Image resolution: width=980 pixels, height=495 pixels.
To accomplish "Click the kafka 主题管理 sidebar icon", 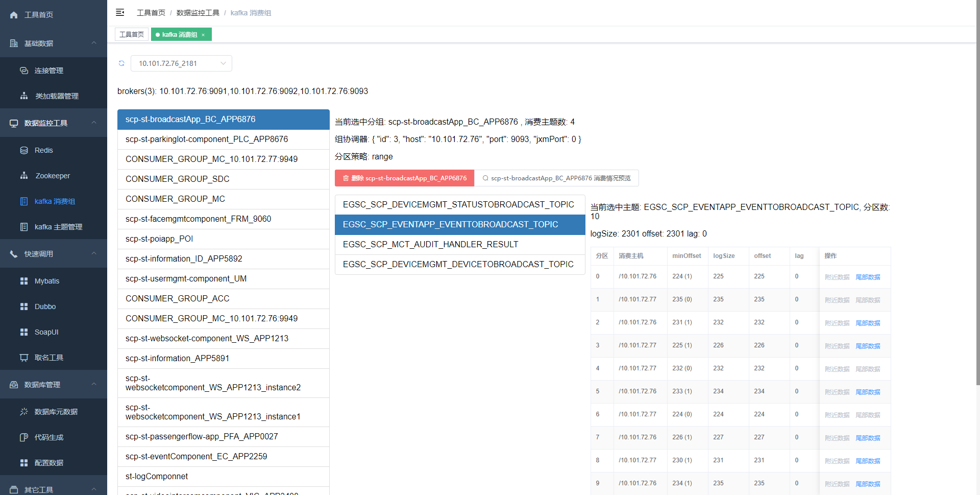I will tap(24, 227).
